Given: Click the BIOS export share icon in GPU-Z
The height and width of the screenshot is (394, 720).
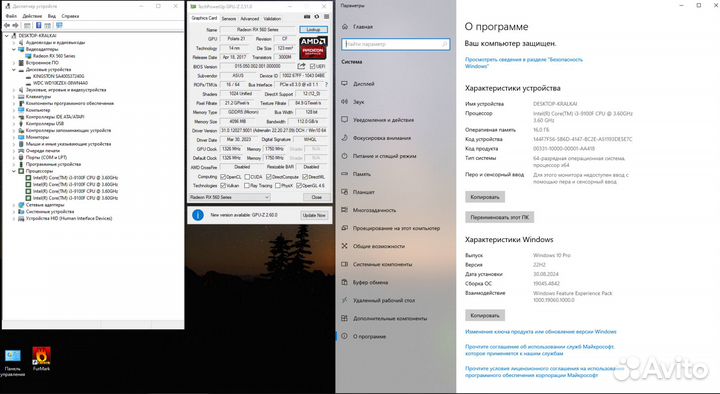Looking at the screenshot, I should 301,66.
